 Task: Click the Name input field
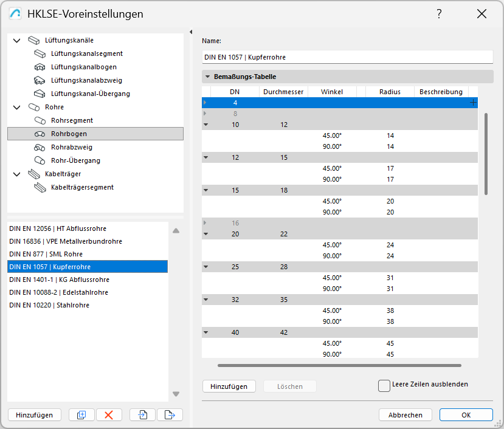(347, 57)
